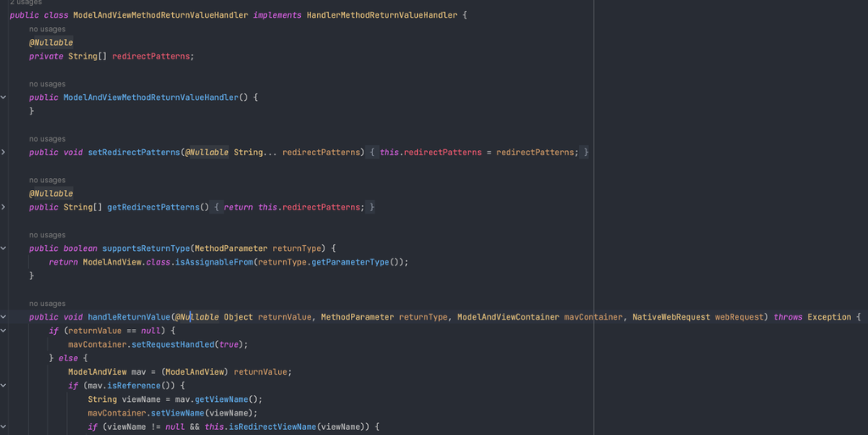Click @Nullable annotation above getRedirectPatterns
868x435 pixels.
click(51, 193)
